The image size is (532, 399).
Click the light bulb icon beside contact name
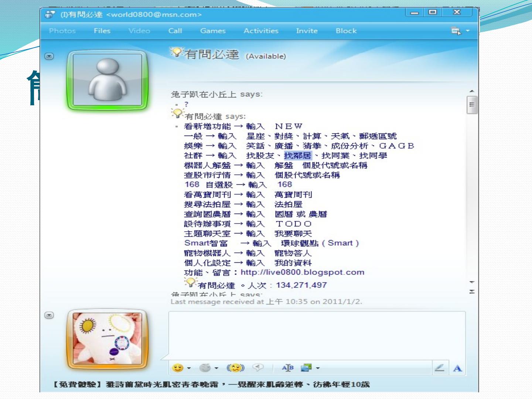(x=177, y=52)
